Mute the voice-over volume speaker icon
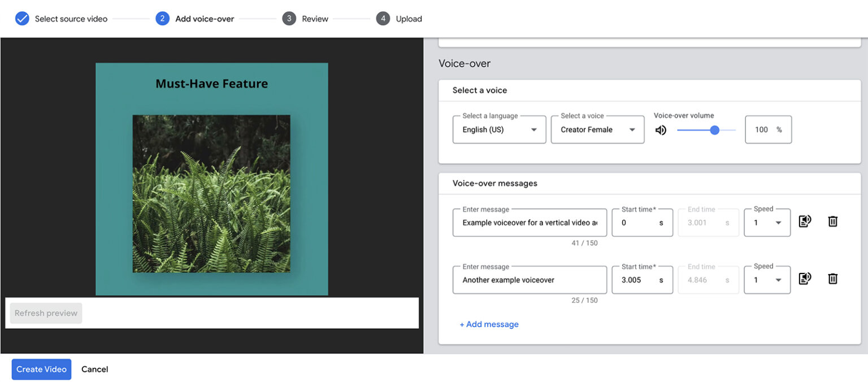This screenshot has width=868, height=382. (x=660, y=129)
